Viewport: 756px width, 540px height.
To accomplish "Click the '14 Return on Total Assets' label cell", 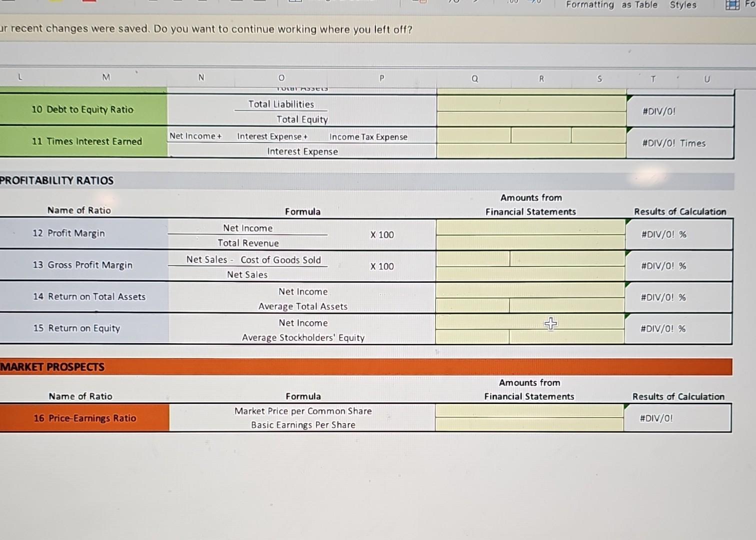I will 84,296.
